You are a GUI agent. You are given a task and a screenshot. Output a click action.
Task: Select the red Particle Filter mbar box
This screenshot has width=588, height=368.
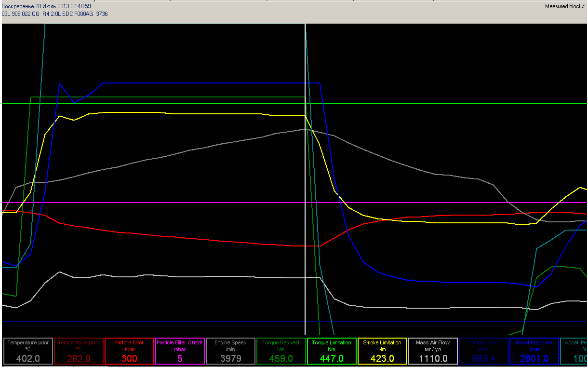click(x=129, y=351)
